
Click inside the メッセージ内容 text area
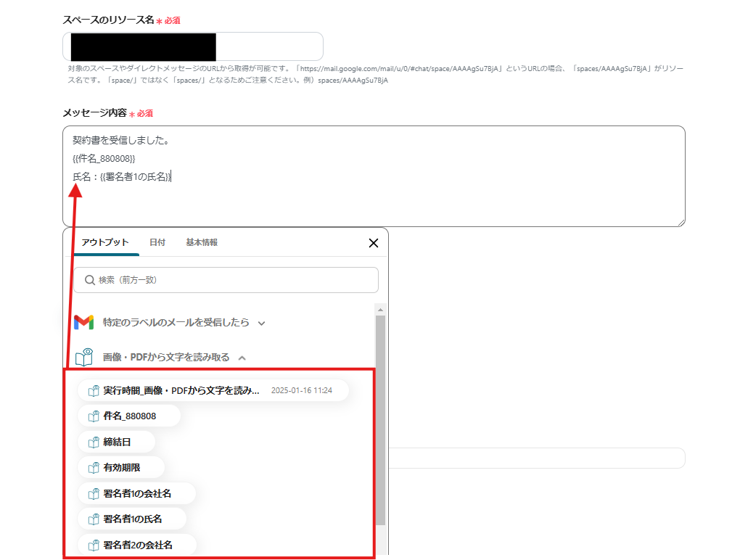point(374,176)
